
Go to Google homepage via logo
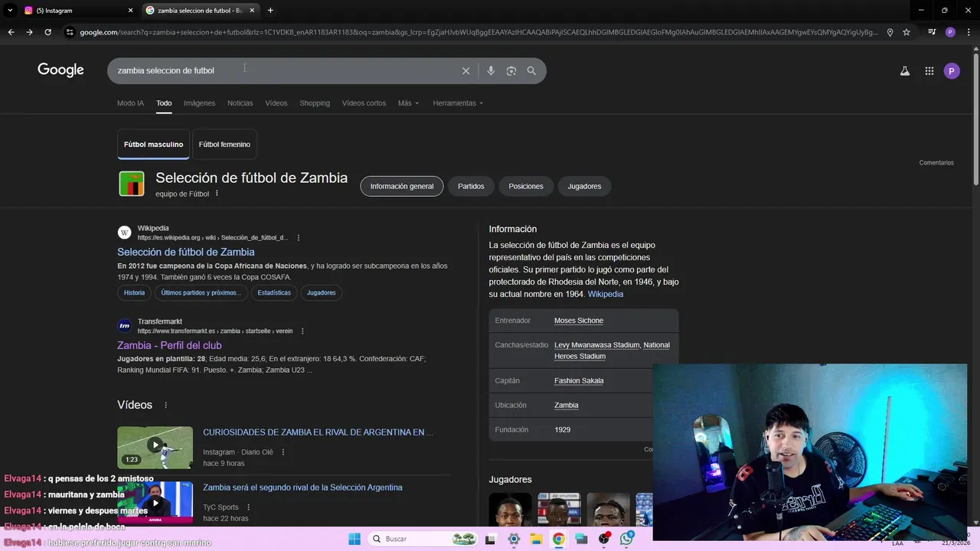click(x=60, y=70)
